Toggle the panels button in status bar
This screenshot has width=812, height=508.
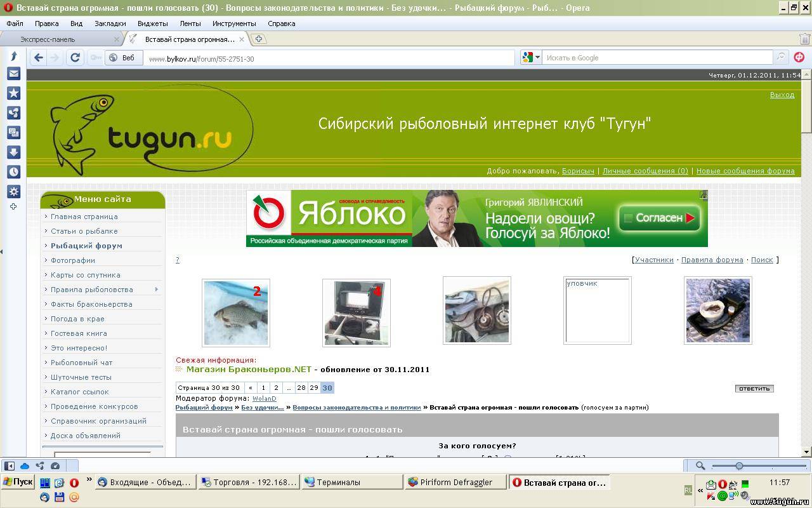click(x=10, y=465)
